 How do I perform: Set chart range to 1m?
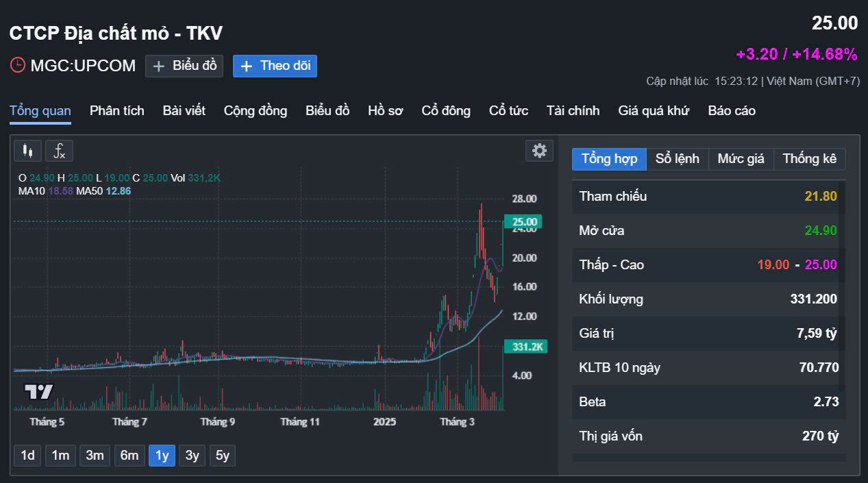pyautogui.click(x=60, y=456)
